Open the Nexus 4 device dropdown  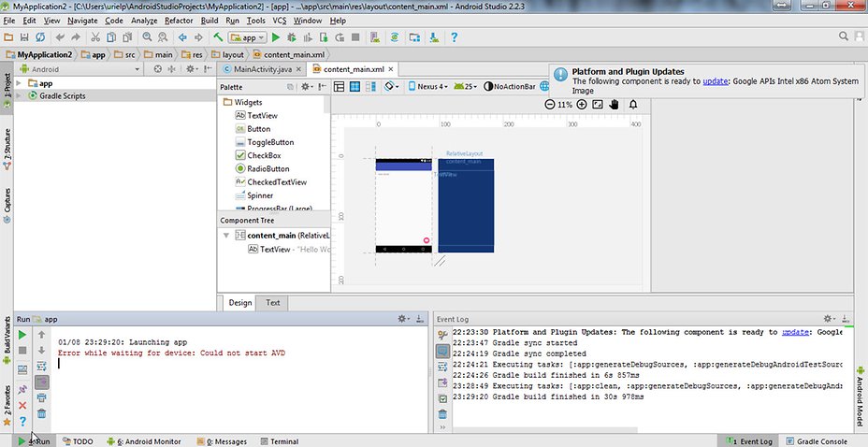(427, 86)
